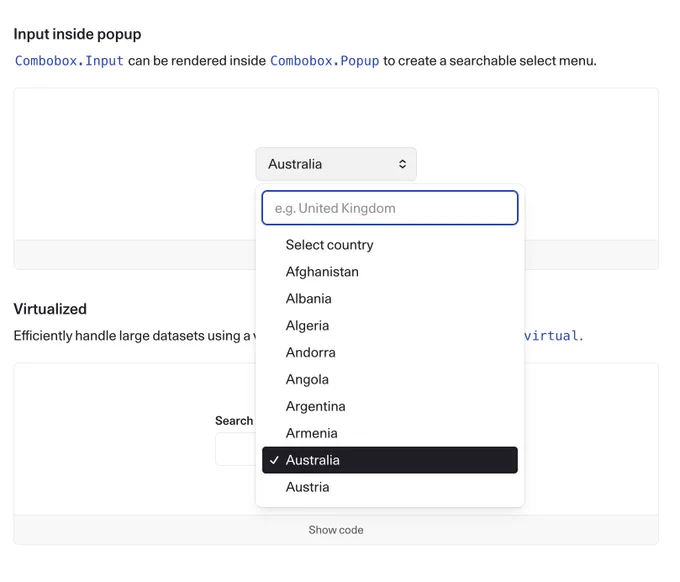The height and width of the screenshot is (582, 680).
Task: Open the Combobox.Input code link
Action: pyautogui.click(x=69, y=61)
